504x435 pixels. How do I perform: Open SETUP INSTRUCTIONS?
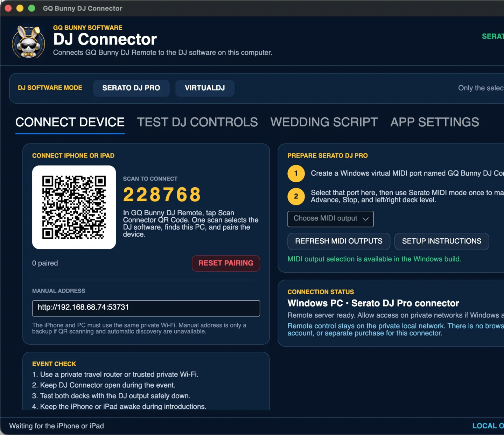(x=442, y=241)
